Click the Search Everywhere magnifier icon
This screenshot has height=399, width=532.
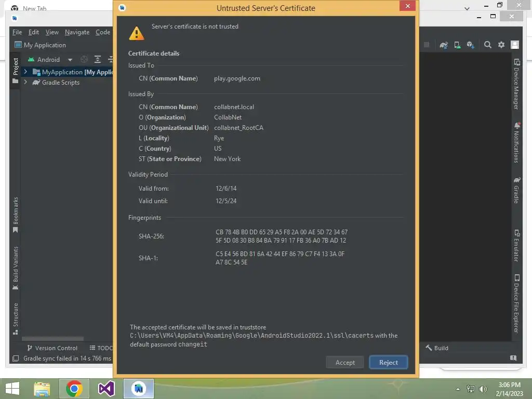pyautogui.click(x=487, y=45)
